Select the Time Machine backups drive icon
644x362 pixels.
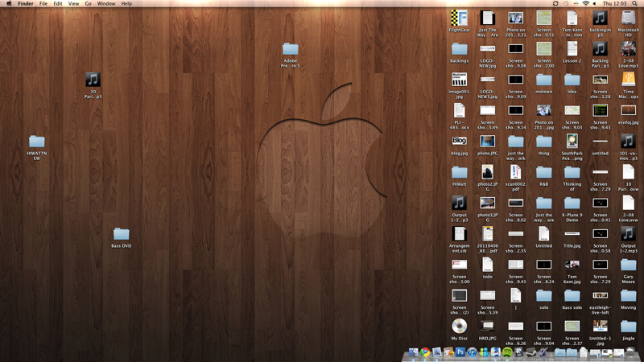click(x=629, y=80)
